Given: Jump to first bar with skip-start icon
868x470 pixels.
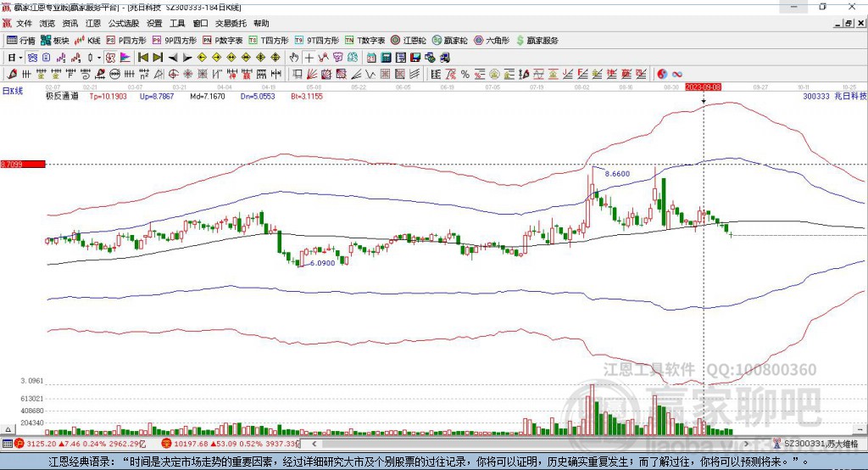Looking at the screenshot, I should pyautogui.click(x=142, y=58).
